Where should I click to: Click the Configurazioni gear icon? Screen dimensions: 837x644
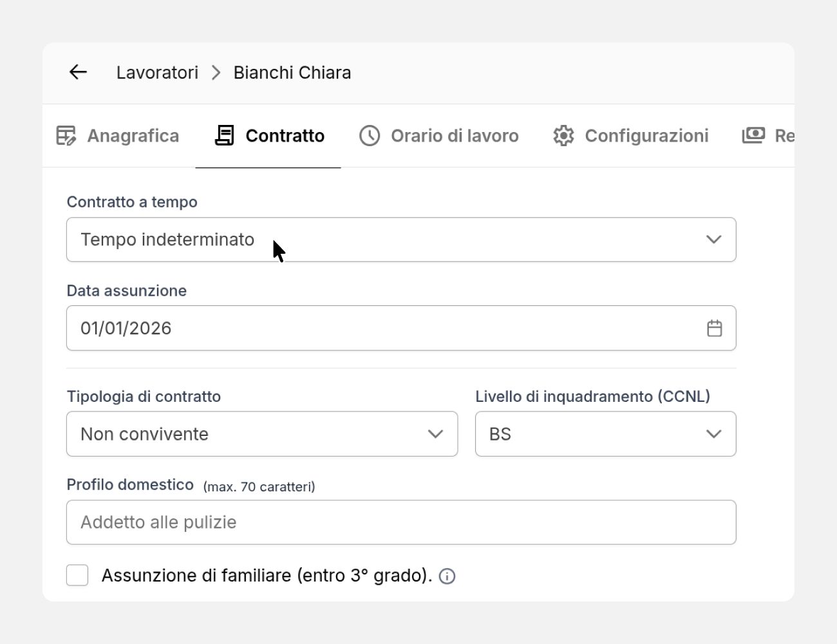point(563,136)
